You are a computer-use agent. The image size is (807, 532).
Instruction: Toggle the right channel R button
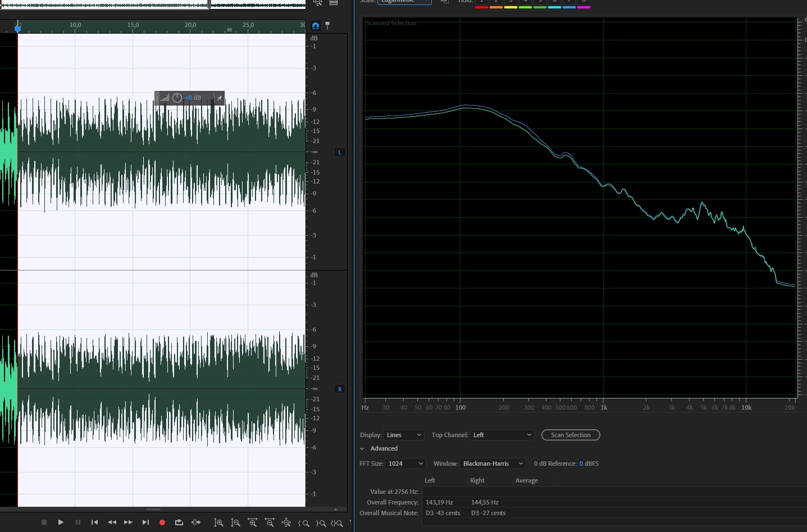[339, 389]
